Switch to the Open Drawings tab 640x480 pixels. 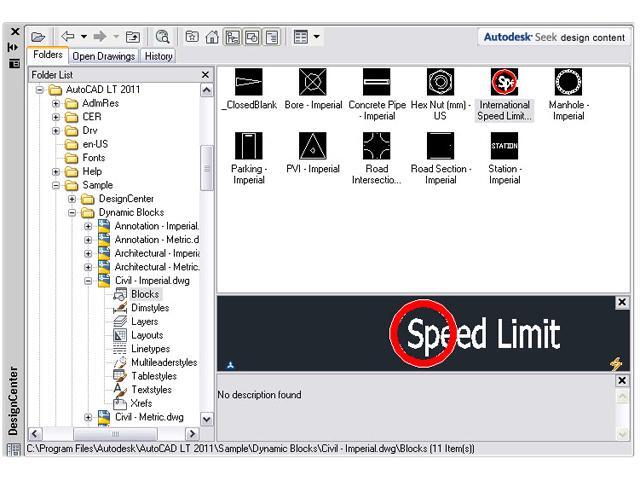pyautogui.click(x=104, y=56)
